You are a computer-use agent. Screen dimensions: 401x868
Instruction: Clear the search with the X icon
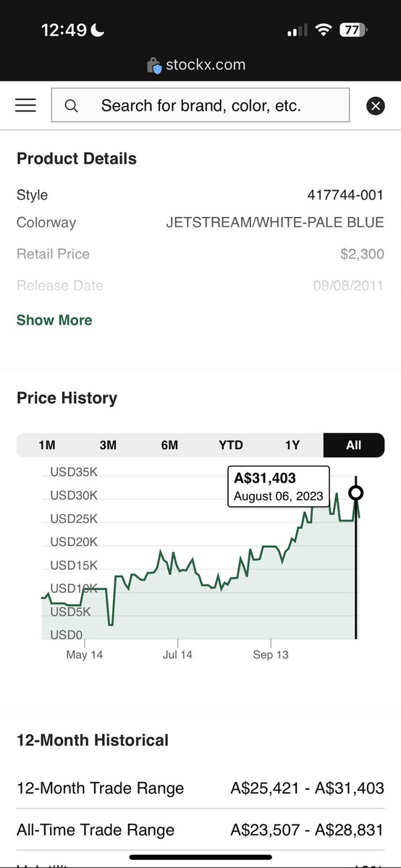[x=376, y=106]
